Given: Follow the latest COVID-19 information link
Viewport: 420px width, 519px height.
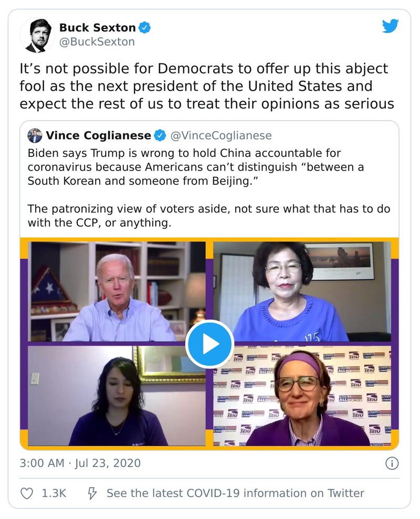Looking at the screenshot, I should (x=235, y=493).
